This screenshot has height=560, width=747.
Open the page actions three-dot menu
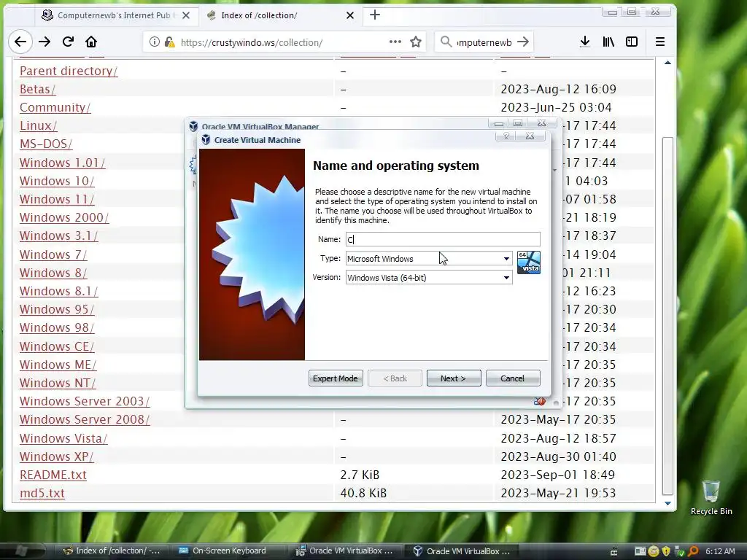click(395, 42)
